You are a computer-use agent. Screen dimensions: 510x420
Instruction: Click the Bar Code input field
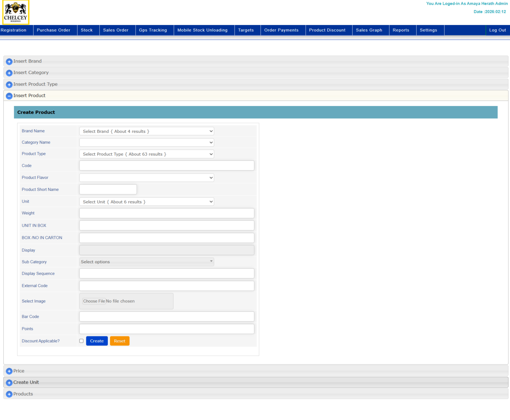click(167, 316)
